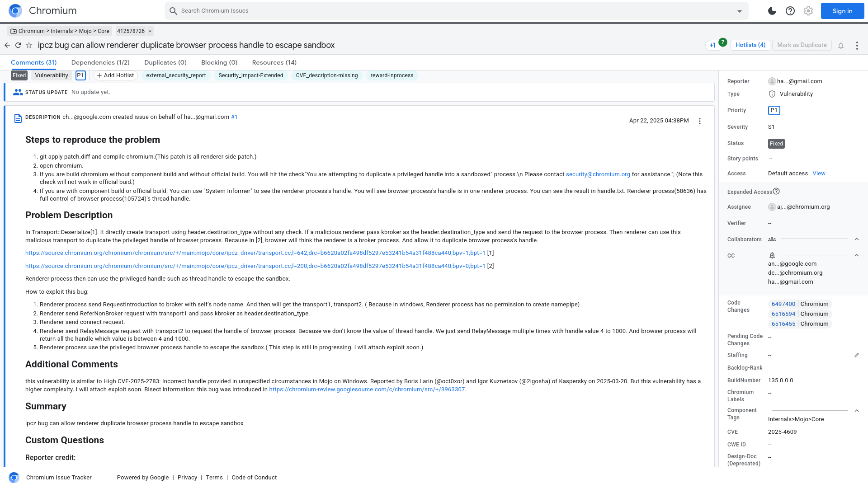Switch to Resources (14) tab

click(274, 62)
